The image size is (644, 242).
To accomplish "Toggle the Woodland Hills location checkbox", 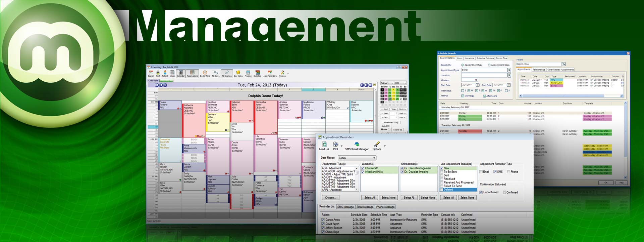I will [363, 172].
